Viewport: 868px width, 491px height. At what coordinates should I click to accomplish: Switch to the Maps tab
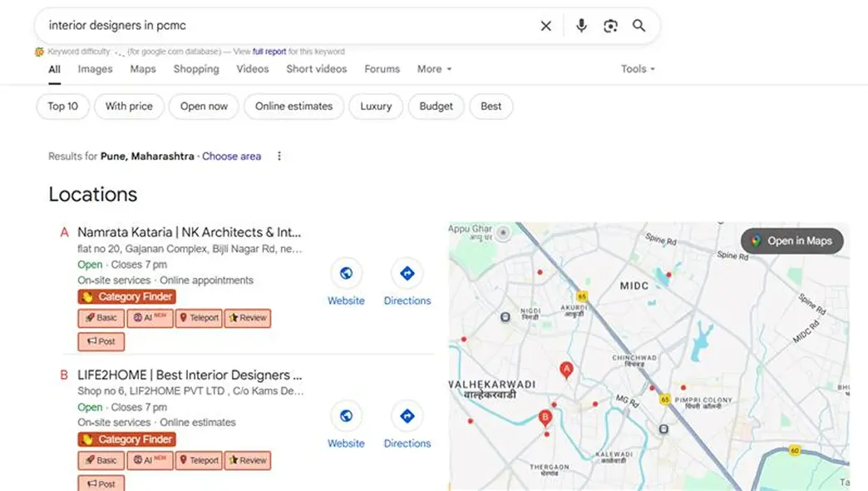(143, 69)
